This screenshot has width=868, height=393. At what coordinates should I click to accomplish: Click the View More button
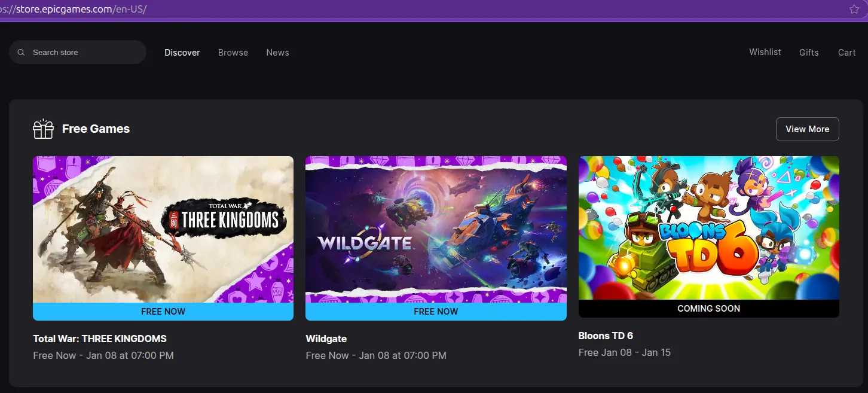(808, 129)
